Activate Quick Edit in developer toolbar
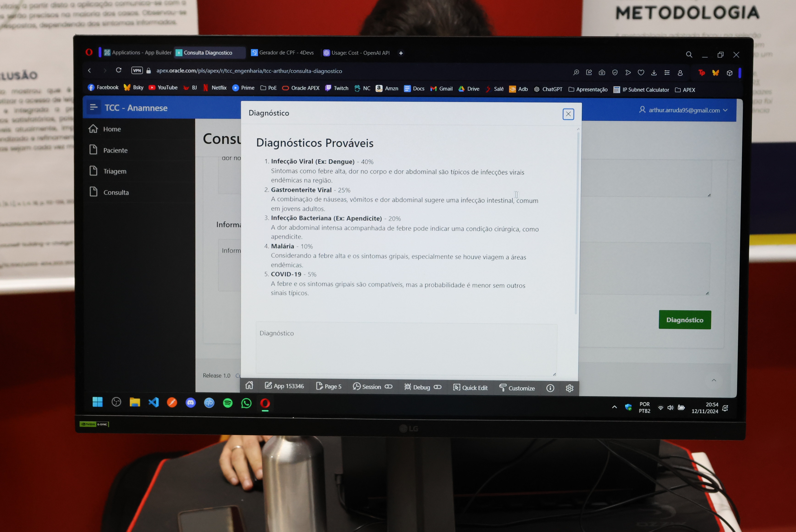 (x=470, y=388)
